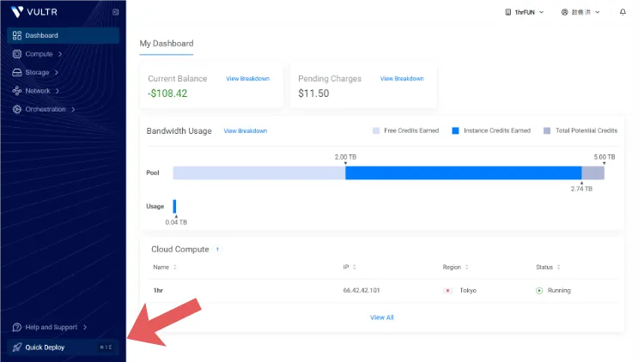Image resolution: width=644 pixels, height=362 pixels.
Task: Click the Running status play icon
Action: 539,291
